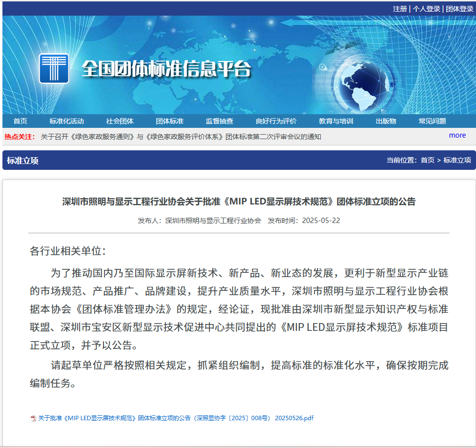Open 出版物 menu item
476x448 pixels.
point(386,121)
